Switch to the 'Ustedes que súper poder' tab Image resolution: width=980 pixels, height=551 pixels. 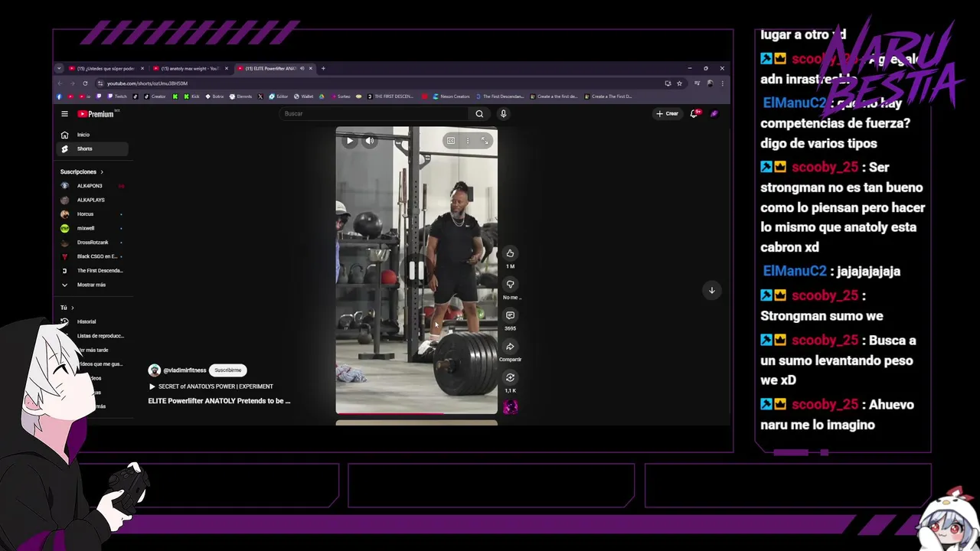point(106,69)
